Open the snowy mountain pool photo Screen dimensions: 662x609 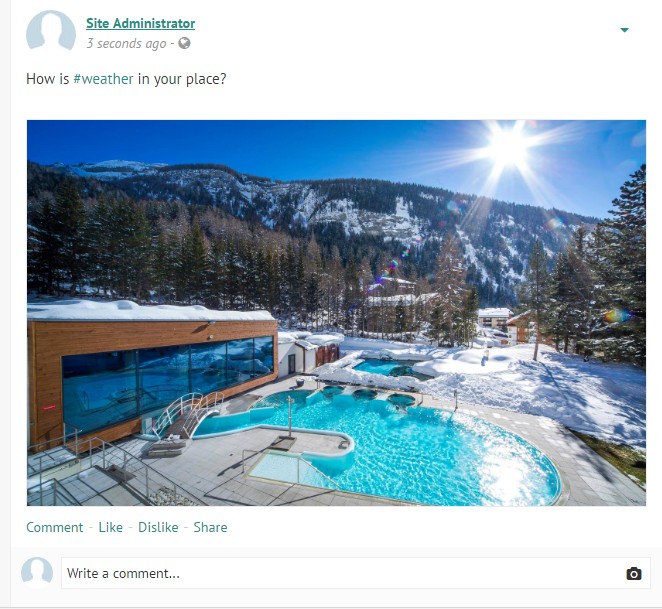tap(336, 313)
